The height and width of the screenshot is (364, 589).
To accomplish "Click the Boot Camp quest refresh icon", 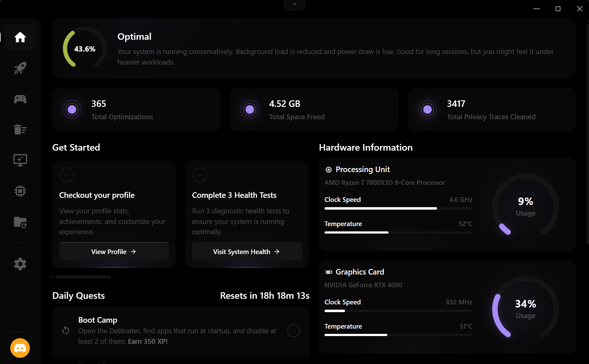I will [66, 330].
